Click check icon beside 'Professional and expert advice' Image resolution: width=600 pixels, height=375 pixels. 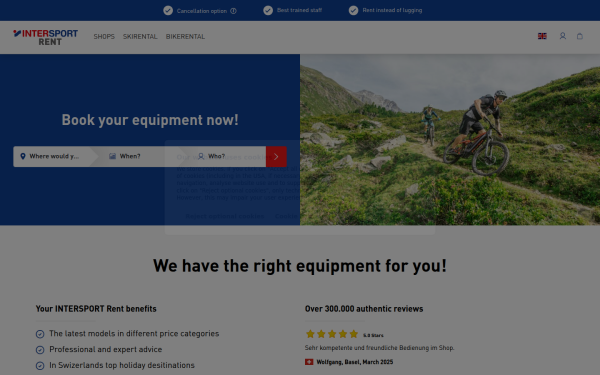40,350
